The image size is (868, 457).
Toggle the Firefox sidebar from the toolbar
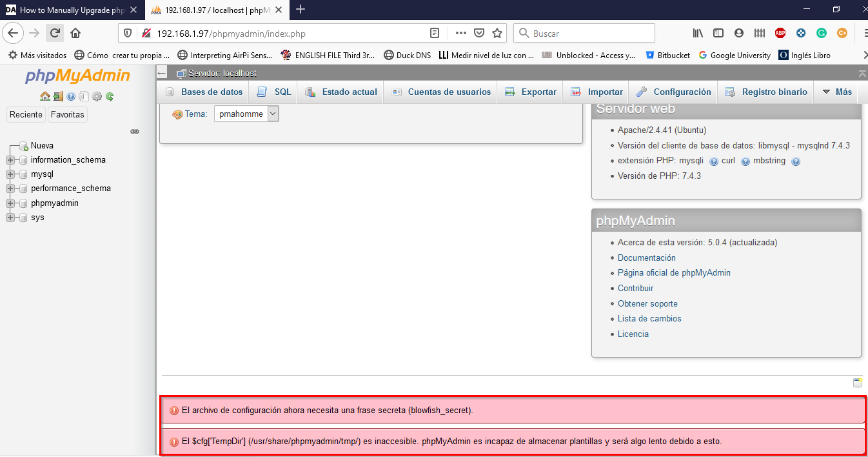pos(718,32)
